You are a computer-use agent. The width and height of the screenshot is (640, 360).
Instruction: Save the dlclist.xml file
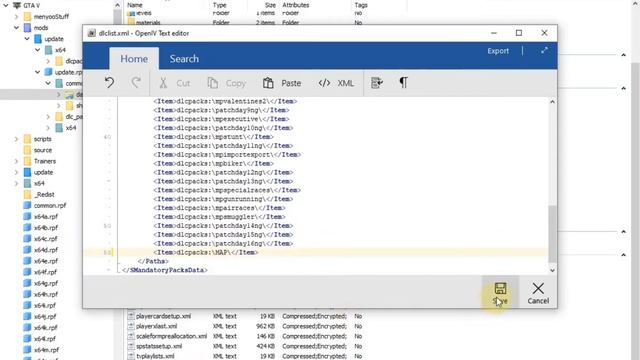tap(500, 293)
